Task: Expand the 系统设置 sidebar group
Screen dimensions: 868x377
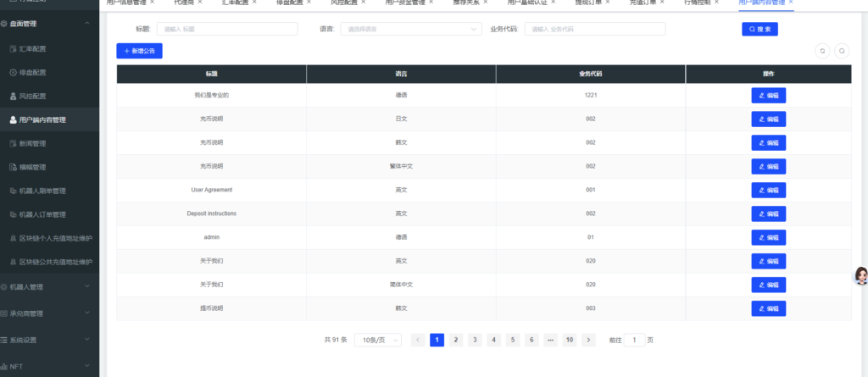Action: (50, 340)
